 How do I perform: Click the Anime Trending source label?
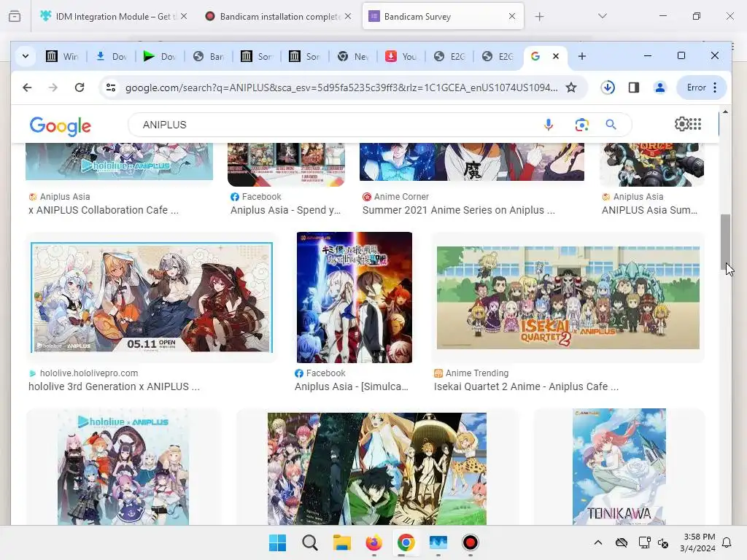click(x=477, y=373)
